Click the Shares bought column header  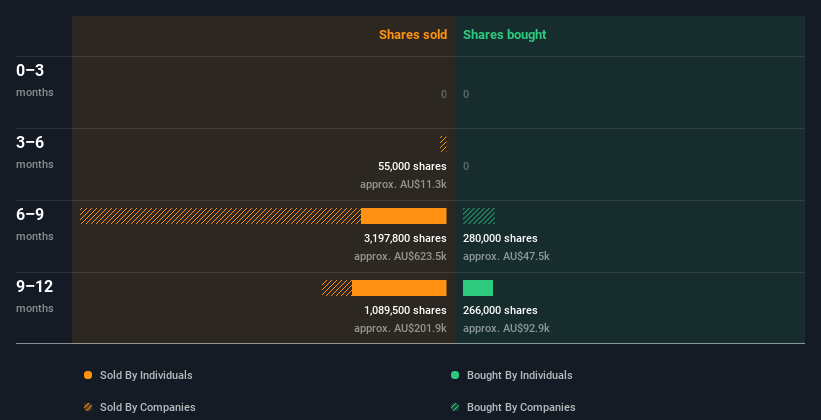click(504, 35)
